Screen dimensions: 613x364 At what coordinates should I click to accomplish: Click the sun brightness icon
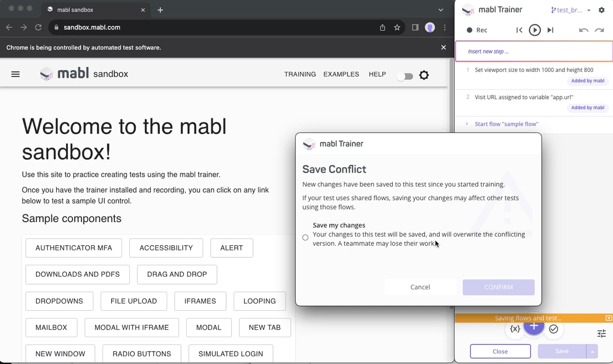point(424,75)
